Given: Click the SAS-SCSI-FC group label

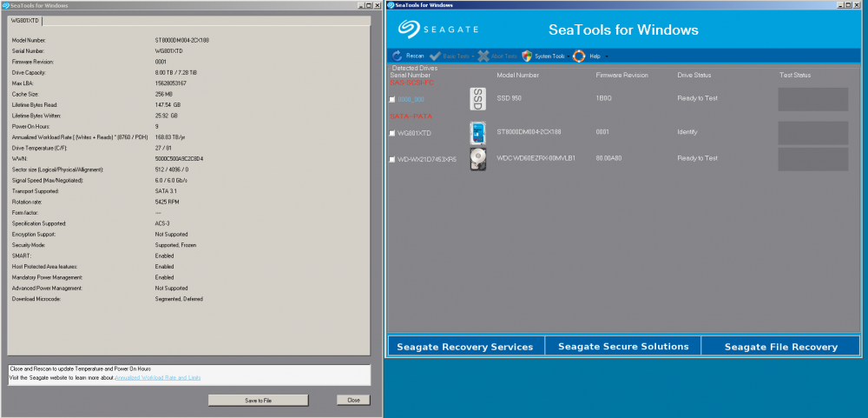Looking at the screenshot, I should click(411, 83).
